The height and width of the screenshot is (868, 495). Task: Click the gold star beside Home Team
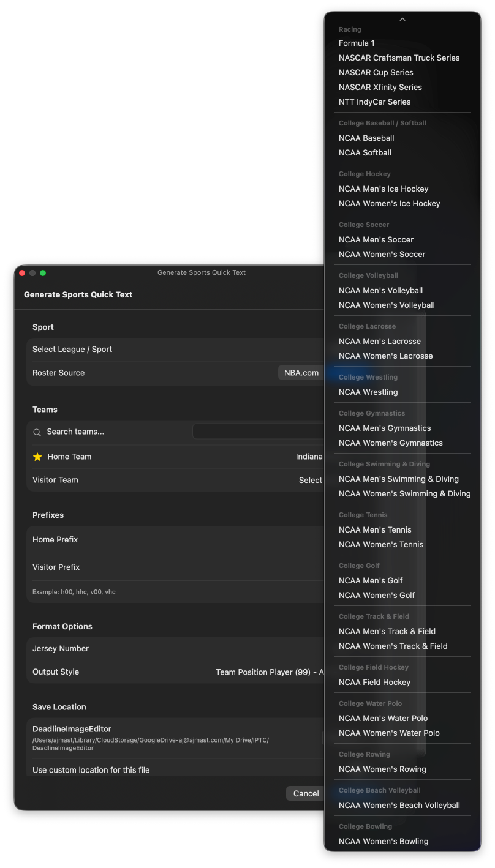point(37,457)
